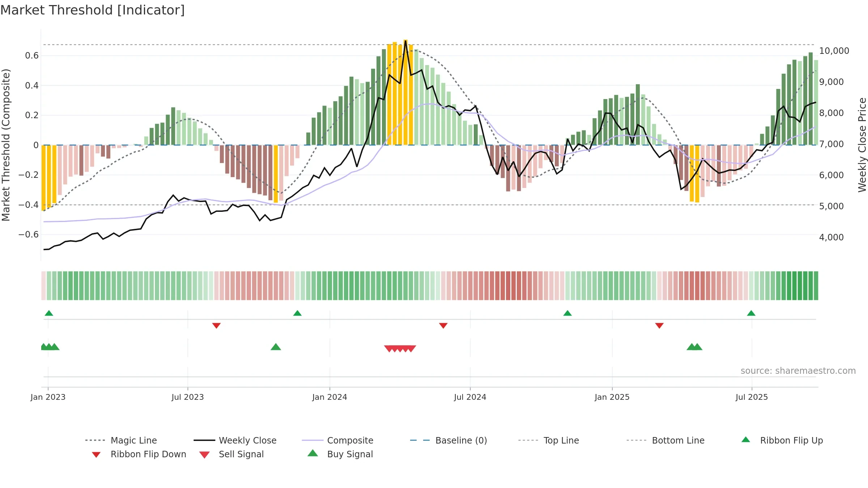The image size is (868, 488).
Task: Click the 7,000 price axis label
Action: tap(831, 144)
